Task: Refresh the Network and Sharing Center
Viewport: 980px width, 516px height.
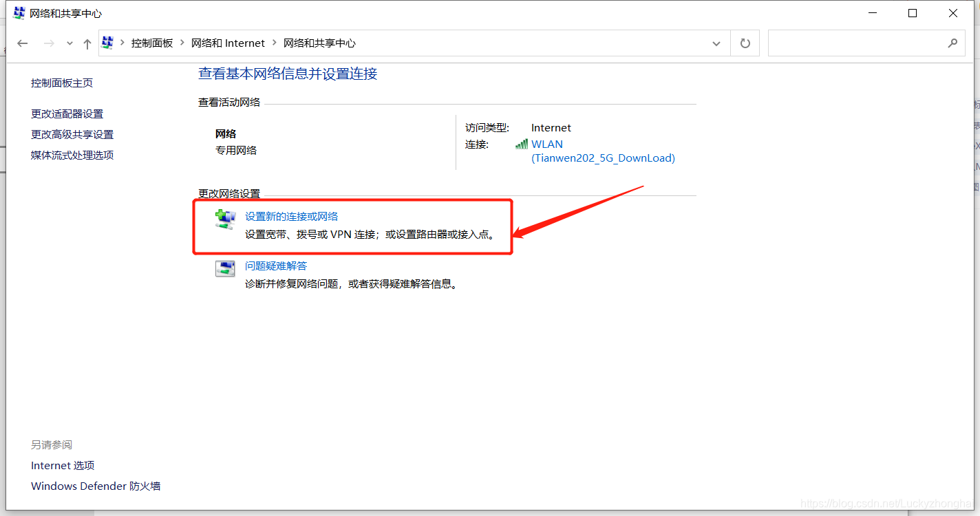Action: pyautogui.click(x=745, y=43)
